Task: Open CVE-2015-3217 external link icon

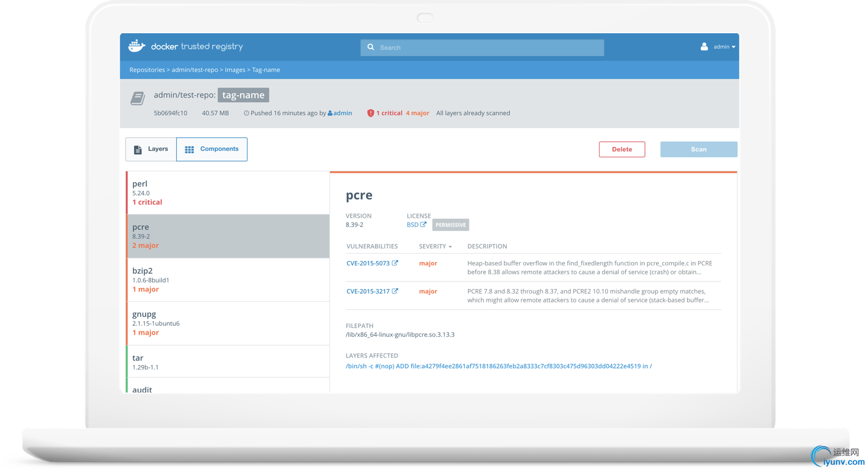Action: [x=395, y=291]
